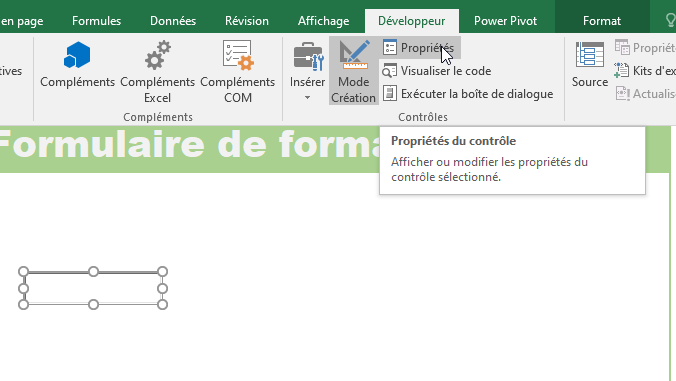Viewport: 676px width, 381px height.
Task: Open the Format contextual tab
Action: pos(602,21)
